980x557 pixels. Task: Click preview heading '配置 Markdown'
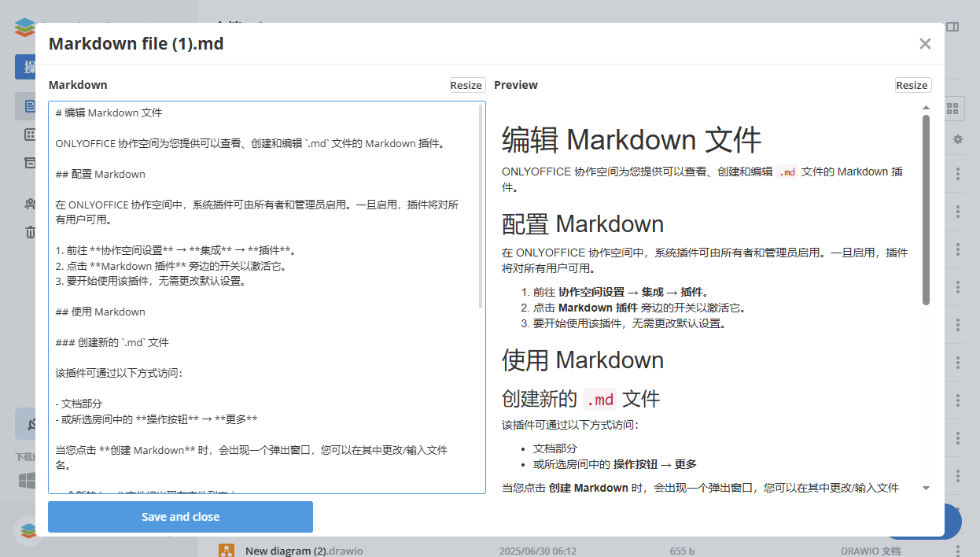583,224
